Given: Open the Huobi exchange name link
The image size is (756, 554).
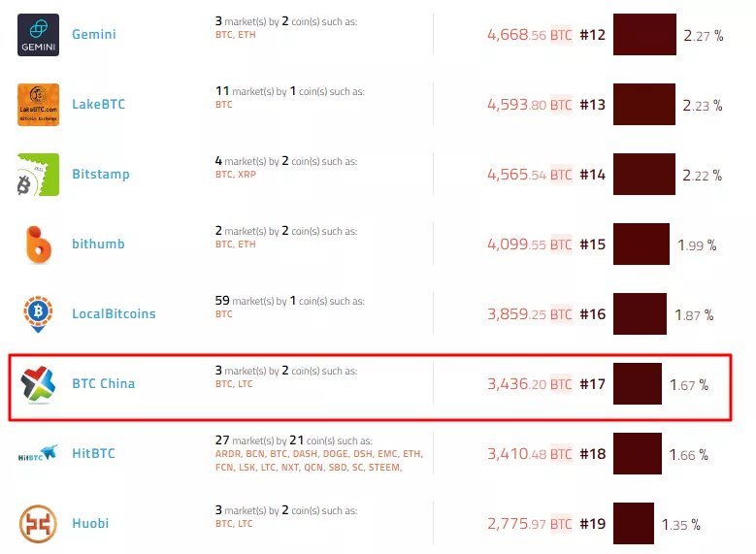Looking at the screenshot, I should (x=90, y=524).
